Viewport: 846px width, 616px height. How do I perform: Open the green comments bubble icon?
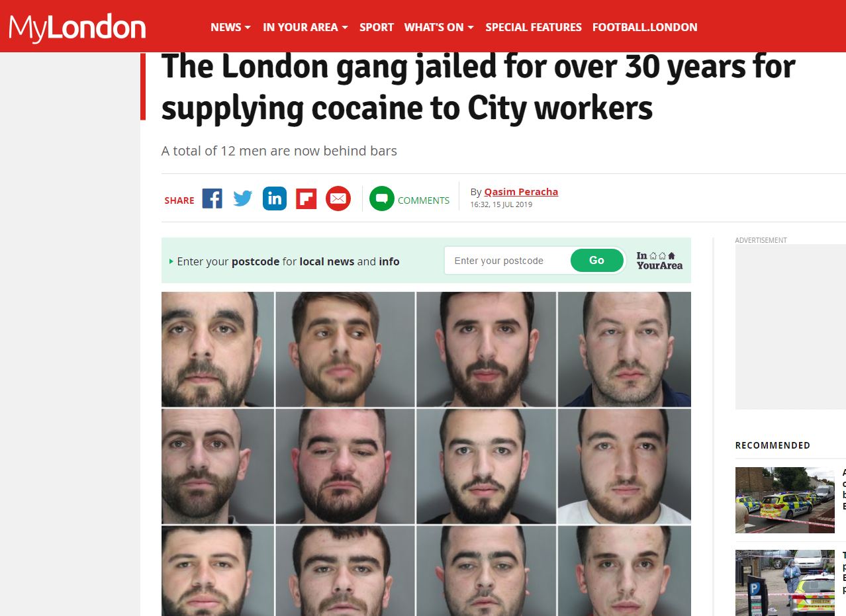point(382,198)
